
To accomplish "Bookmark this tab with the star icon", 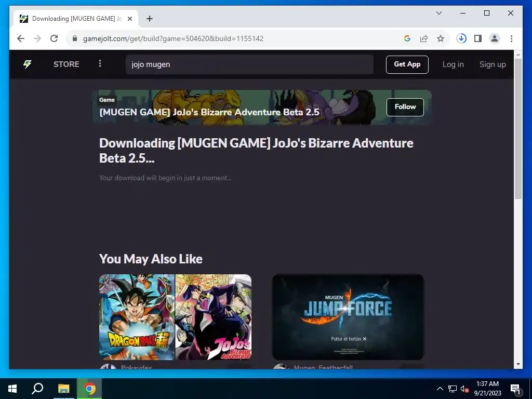I will tap(441, 38).
